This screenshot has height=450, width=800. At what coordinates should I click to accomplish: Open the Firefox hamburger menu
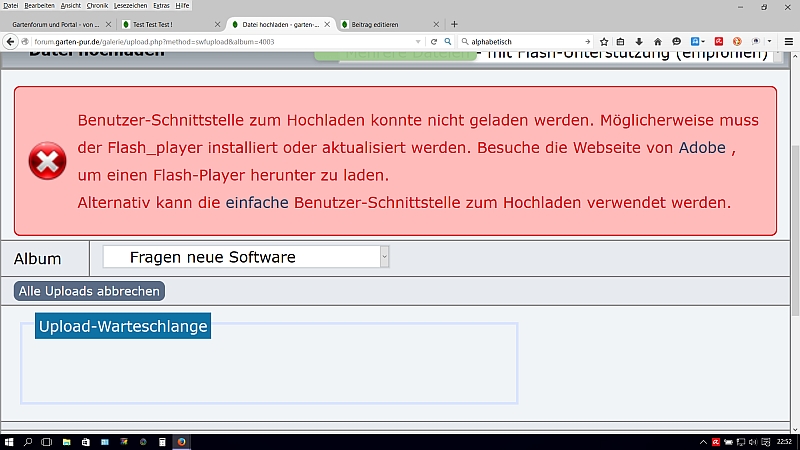click(x=789, y=41)
